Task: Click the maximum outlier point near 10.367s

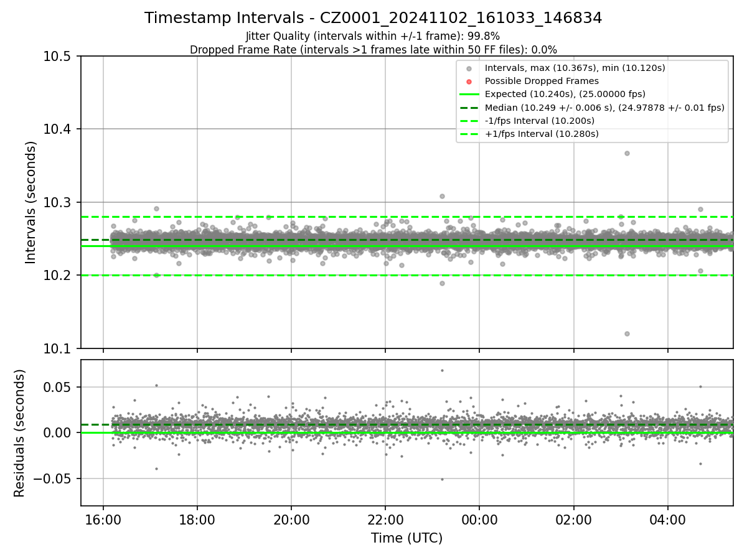Action: click(x=627, y=153)
